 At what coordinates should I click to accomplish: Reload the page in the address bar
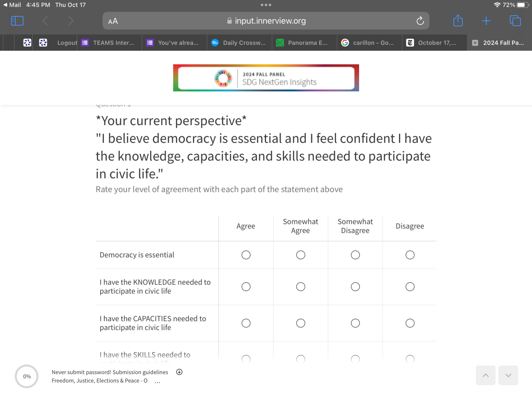420,21
